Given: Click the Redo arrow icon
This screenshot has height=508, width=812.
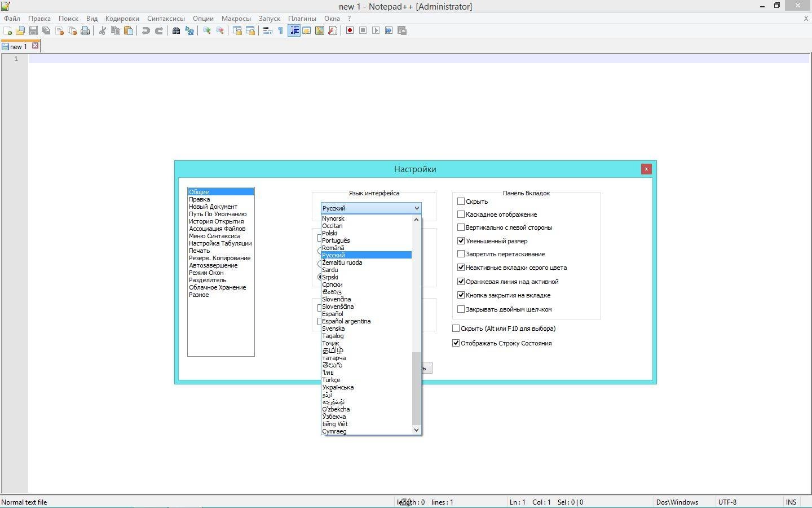Looking at the screenshot, I should coord(159,30).
